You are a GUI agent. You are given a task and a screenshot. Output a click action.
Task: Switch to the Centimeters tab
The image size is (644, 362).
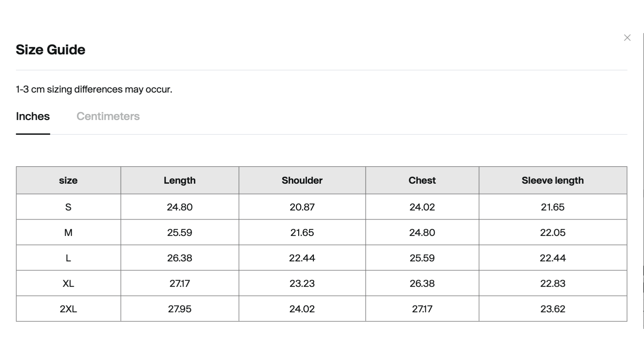[108, 116]
